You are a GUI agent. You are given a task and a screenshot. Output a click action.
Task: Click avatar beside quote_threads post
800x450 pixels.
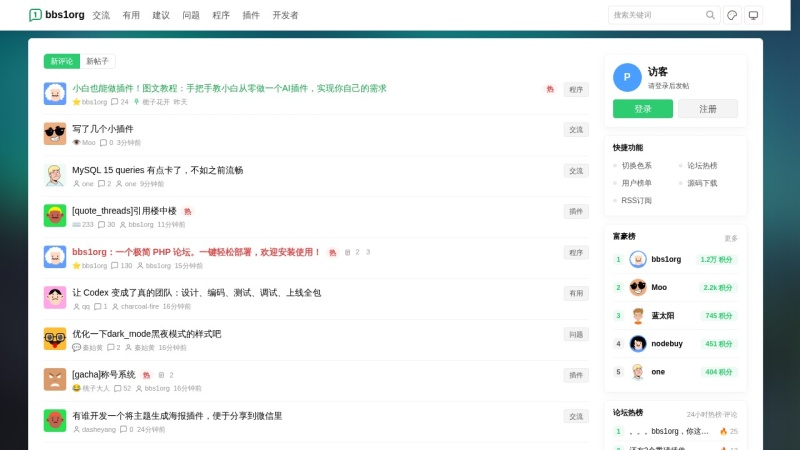pyautogui.click(x=55, y=216)
